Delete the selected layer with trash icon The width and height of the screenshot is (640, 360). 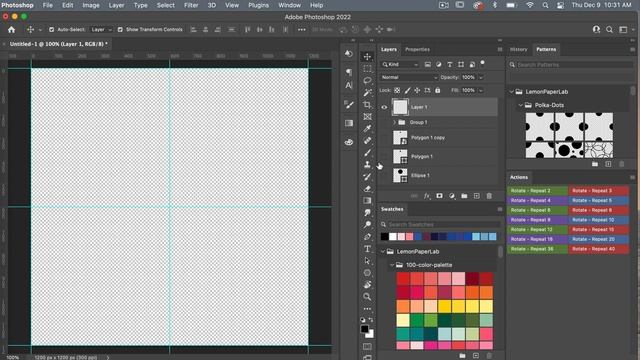[489, 196]
